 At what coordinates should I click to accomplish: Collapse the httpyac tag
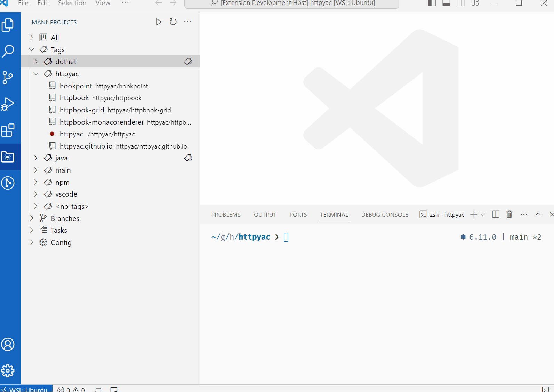pos(36,74)
